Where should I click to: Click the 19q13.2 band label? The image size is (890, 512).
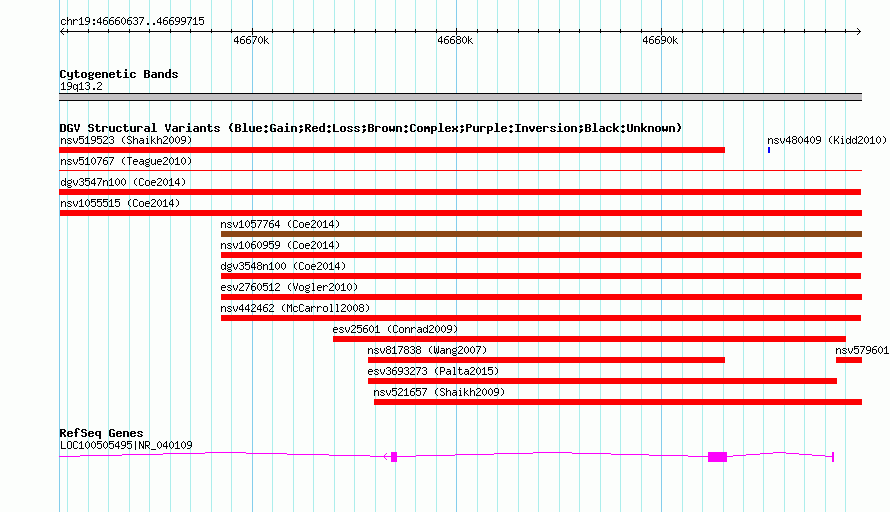pyautogui.click(x=81, y=86)
